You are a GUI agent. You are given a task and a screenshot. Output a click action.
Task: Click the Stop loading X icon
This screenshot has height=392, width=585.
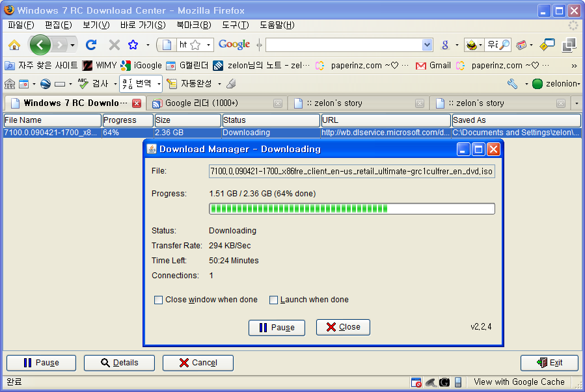click(114, 45)
